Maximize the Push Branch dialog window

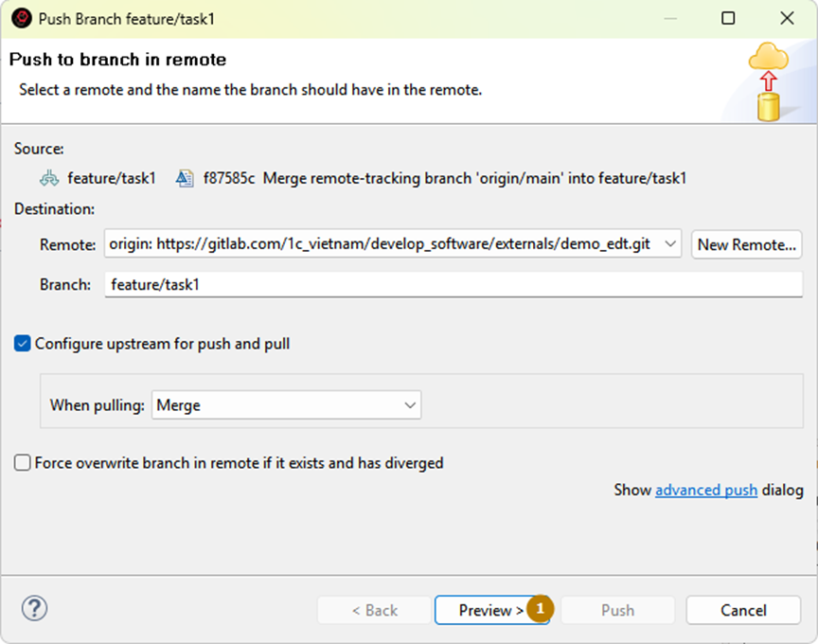[728, 18]
